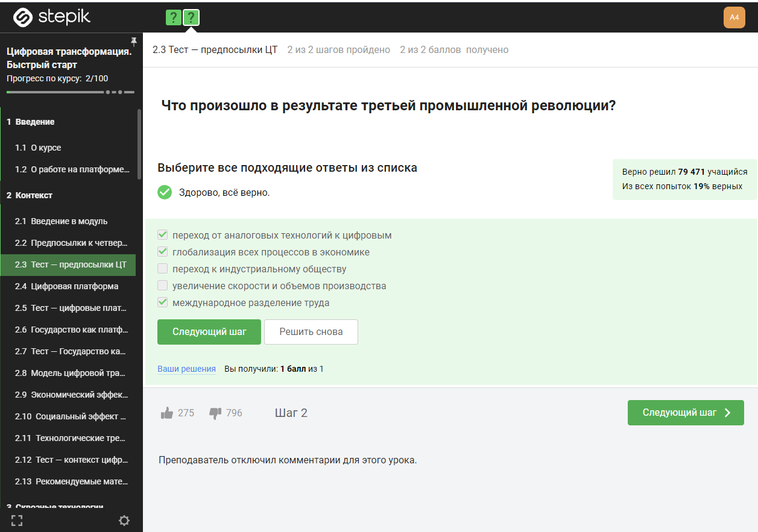The height and width of the screenshot is (532, 758).
Task: Click 'Шаг 2' label
Action: [291, 413]
